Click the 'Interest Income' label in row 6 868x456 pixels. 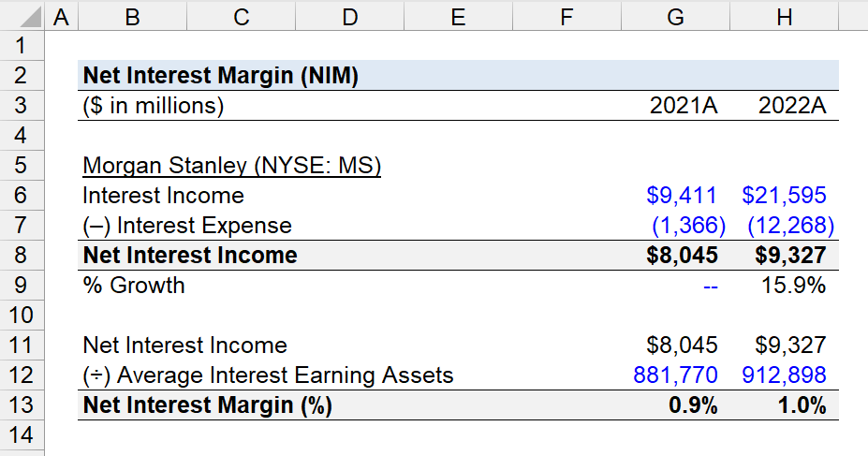coord(163,195)
